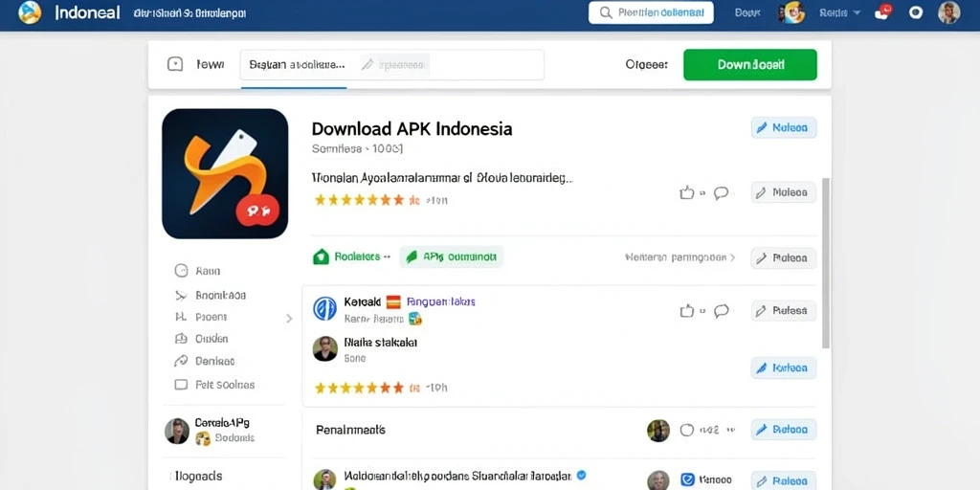
Task: Click the Indoneal site name in header
Action: 87,12
